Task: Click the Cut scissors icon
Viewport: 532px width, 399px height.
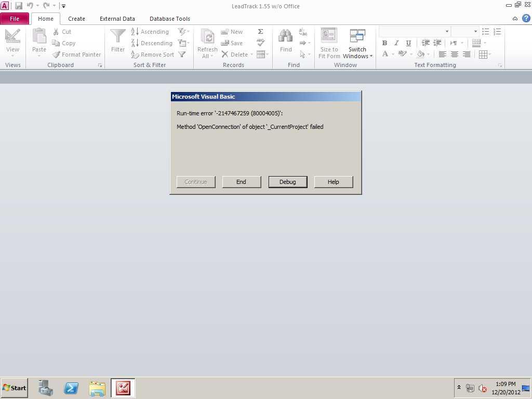Action: pos(56,32)
